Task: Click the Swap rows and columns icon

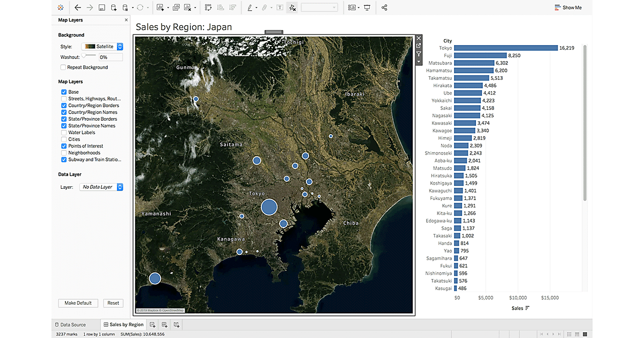Action: tap(208, 8)
